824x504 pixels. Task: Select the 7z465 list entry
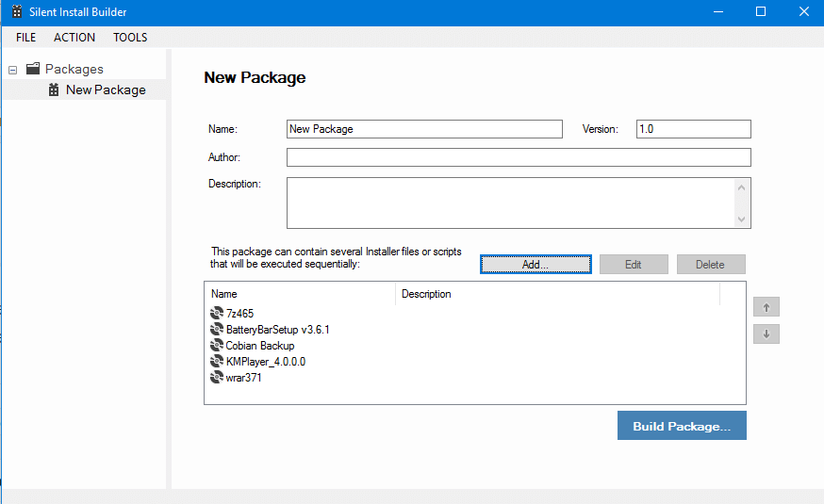click(239, 314)
